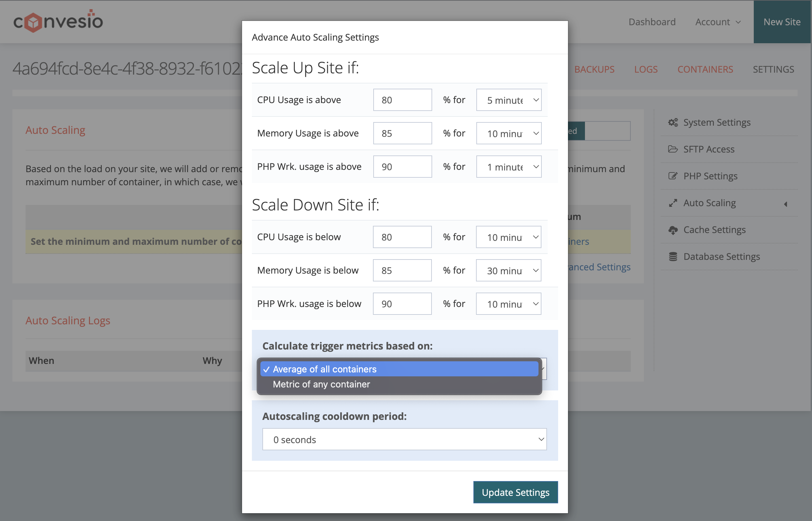Click the Memory Usage is above percentage field

coord(402,133)
